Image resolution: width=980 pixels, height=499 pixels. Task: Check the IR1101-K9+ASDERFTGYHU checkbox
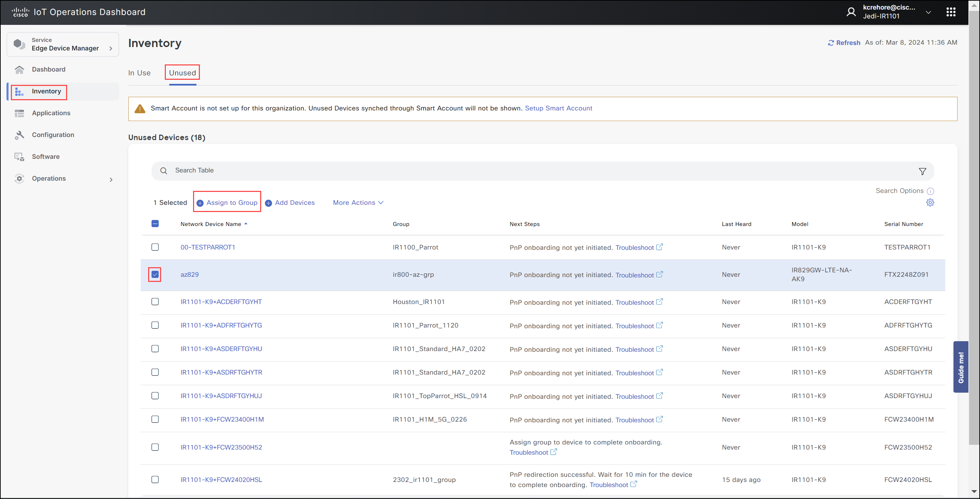point(155,349)
